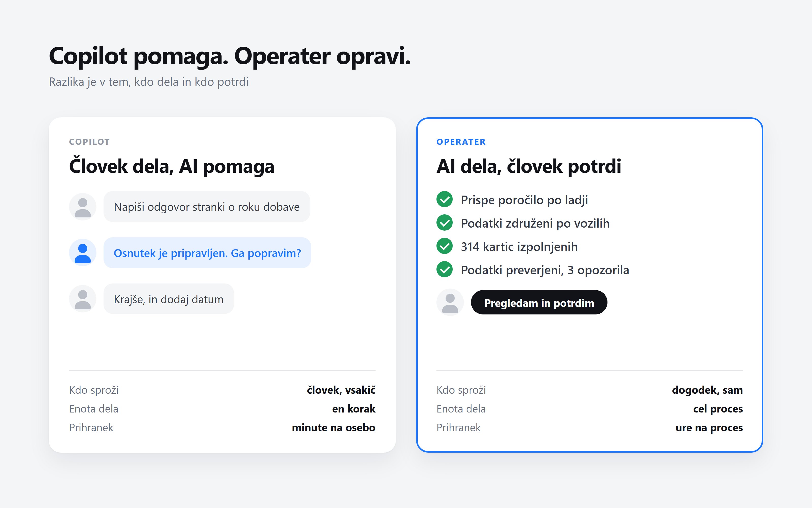Click "Prihranek" in the Operater card
812x508 pixels.
(459, 427)
